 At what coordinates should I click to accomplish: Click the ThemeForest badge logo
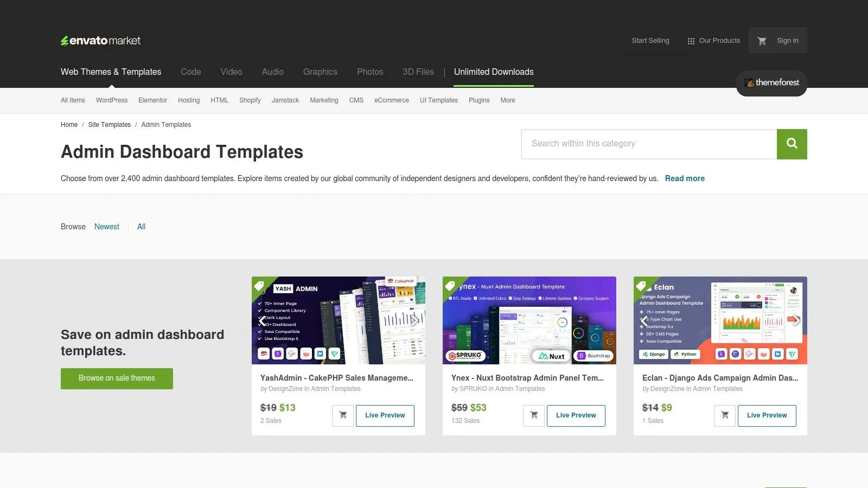point(771,83)
